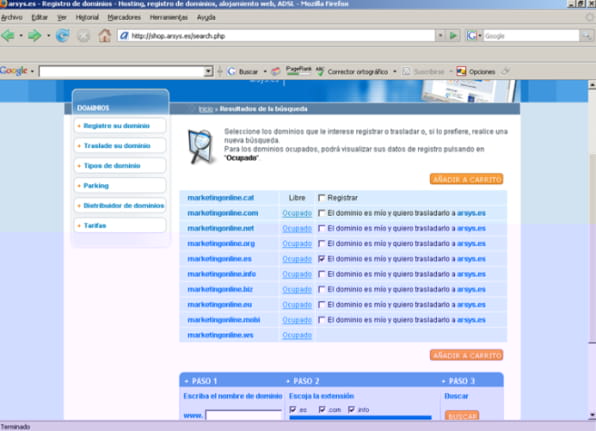
Task: Go back with the green Back arrow
Action: click(8, 36)
